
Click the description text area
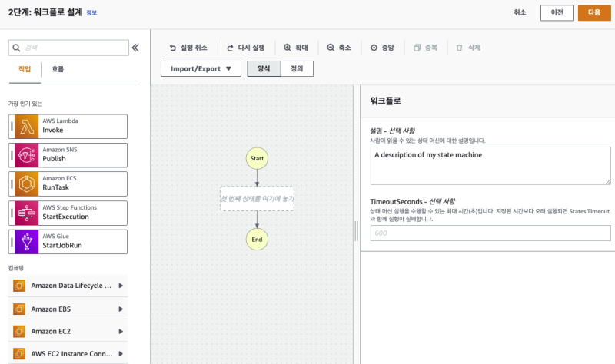pos(490,166)
